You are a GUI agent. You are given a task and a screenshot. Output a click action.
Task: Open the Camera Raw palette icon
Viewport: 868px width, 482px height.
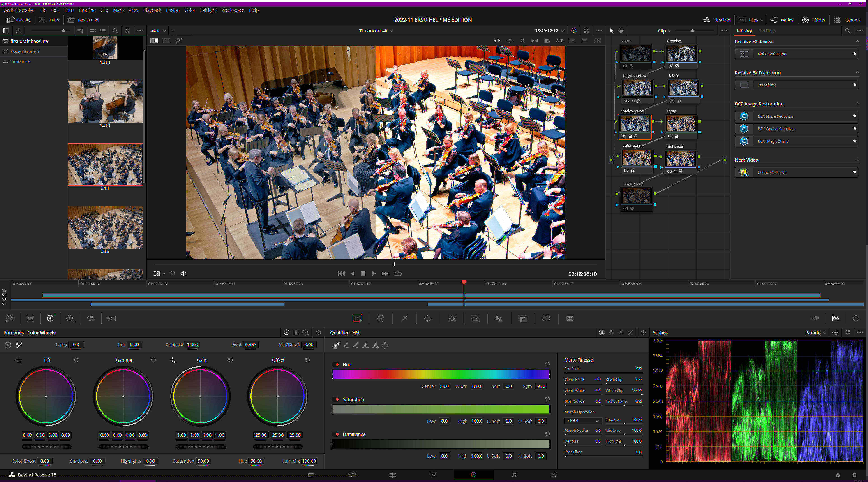coord(10,319)
